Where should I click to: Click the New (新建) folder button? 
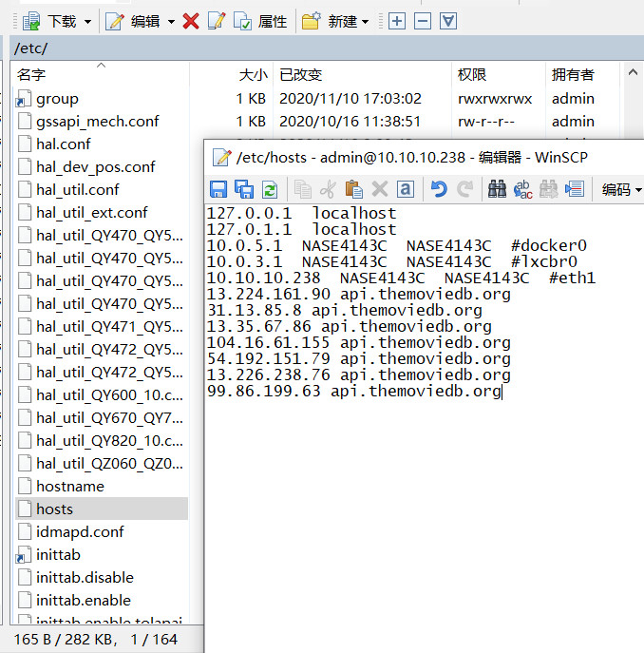(329, 21)
